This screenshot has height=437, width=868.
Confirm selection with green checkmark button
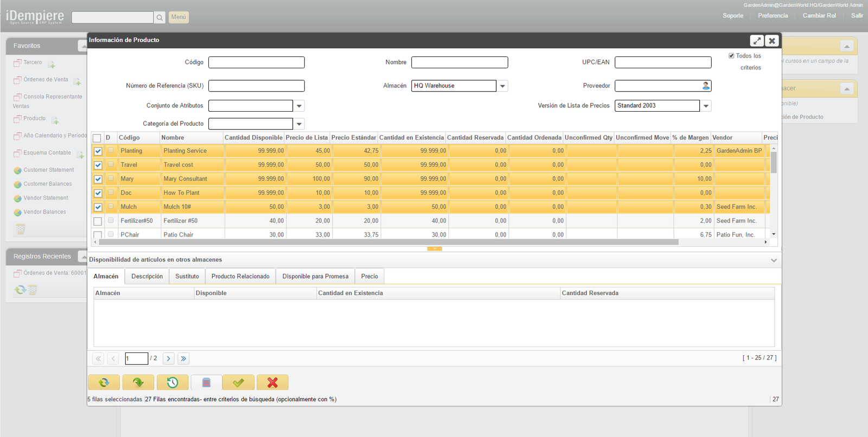point(238,383)
